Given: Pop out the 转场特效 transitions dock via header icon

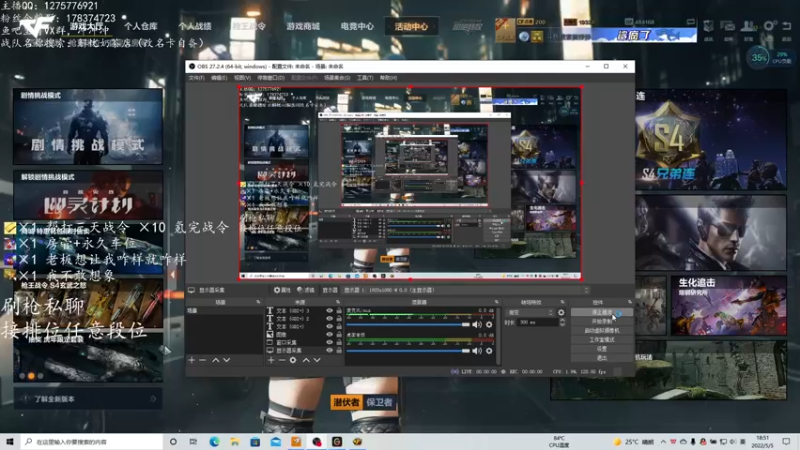Looking at the screenshot, I should (x=562, y=302).
